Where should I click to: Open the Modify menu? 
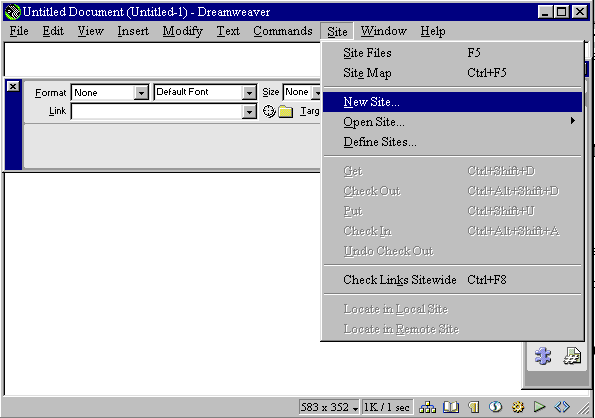[183, 31]
